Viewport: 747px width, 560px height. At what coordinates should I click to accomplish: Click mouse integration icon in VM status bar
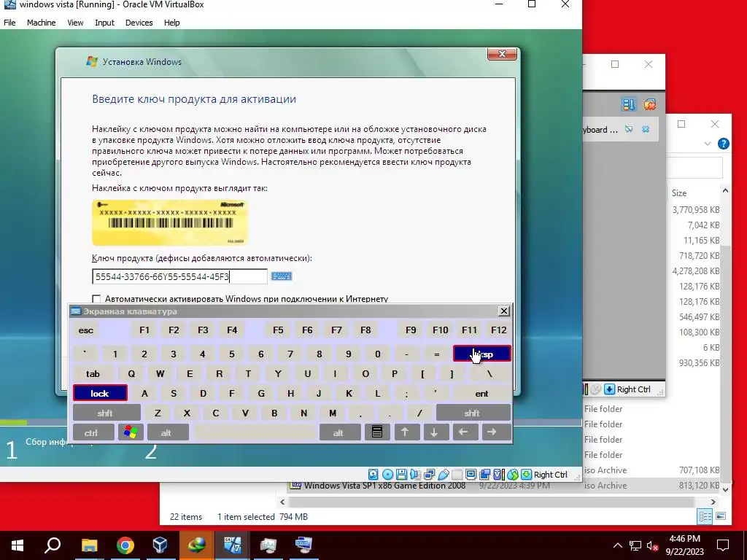coord(513,474)
